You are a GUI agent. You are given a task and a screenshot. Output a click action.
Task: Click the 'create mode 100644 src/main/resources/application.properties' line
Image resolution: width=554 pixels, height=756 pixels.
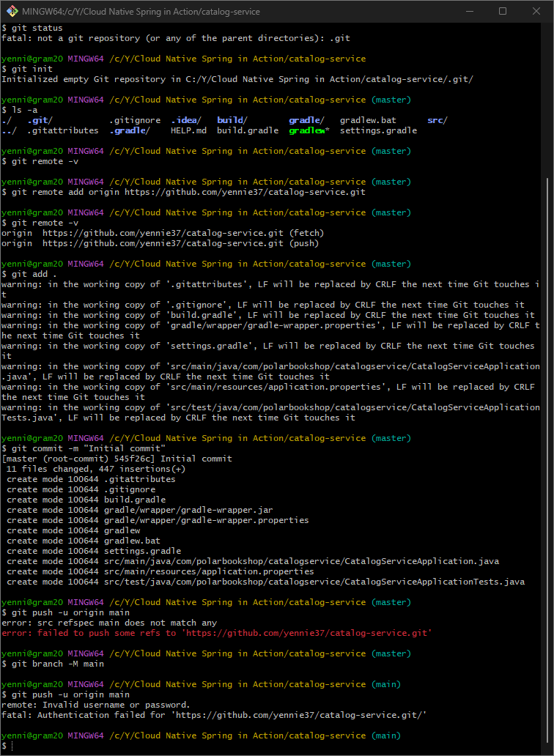tap(160, 571)
